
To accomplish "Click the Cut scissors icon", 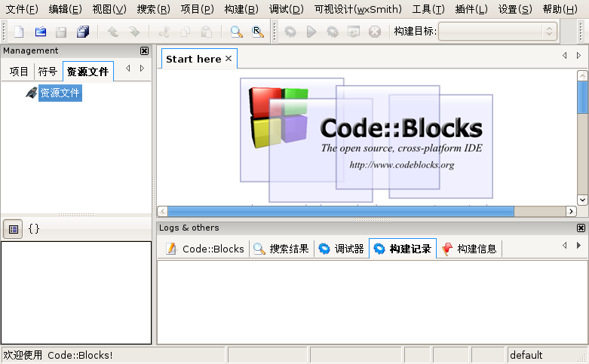I will [x=164, y=32].
